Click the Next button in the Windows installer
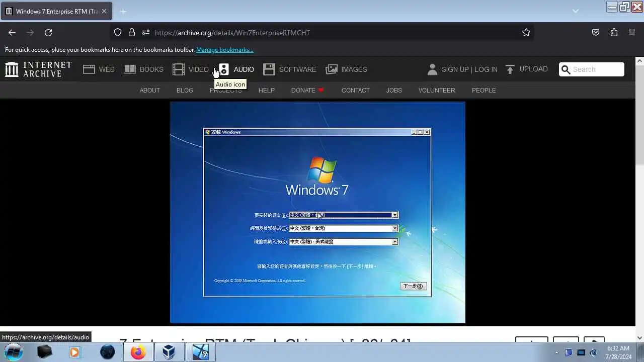The image size is (644, 362). 413,286
